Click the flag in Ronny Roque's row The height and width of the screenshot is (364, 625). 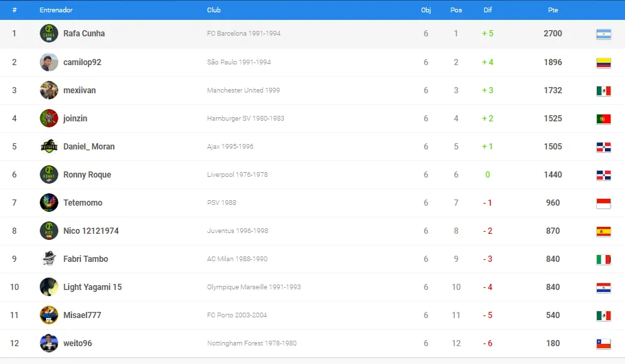coord(604,175)
